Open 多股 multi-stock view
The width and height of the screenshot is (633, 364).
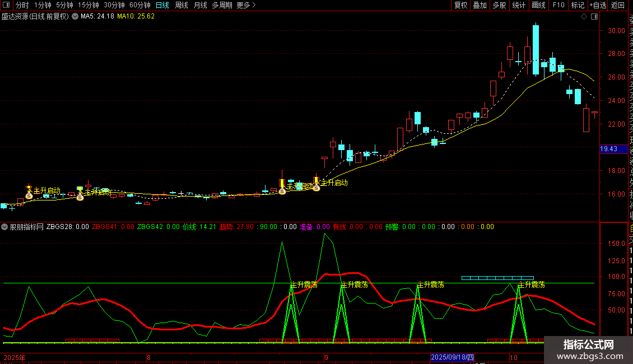click(x=499, y=5)
